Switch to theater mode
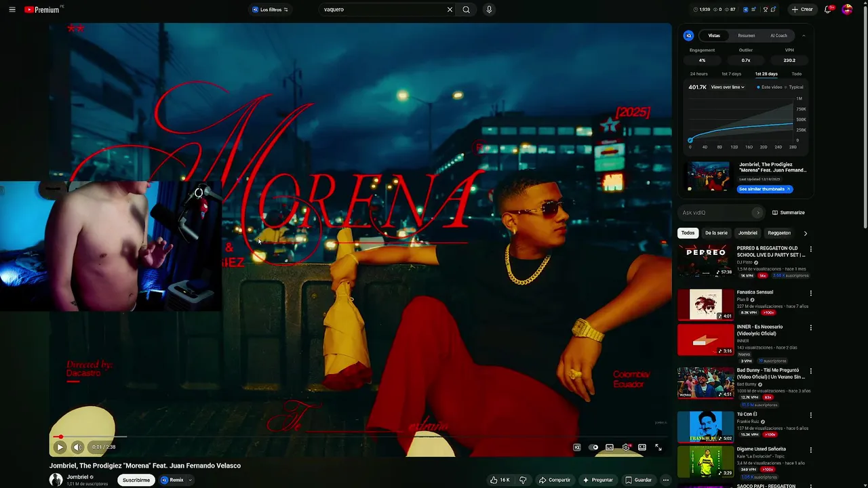868x488 pixels. point(642,447)
